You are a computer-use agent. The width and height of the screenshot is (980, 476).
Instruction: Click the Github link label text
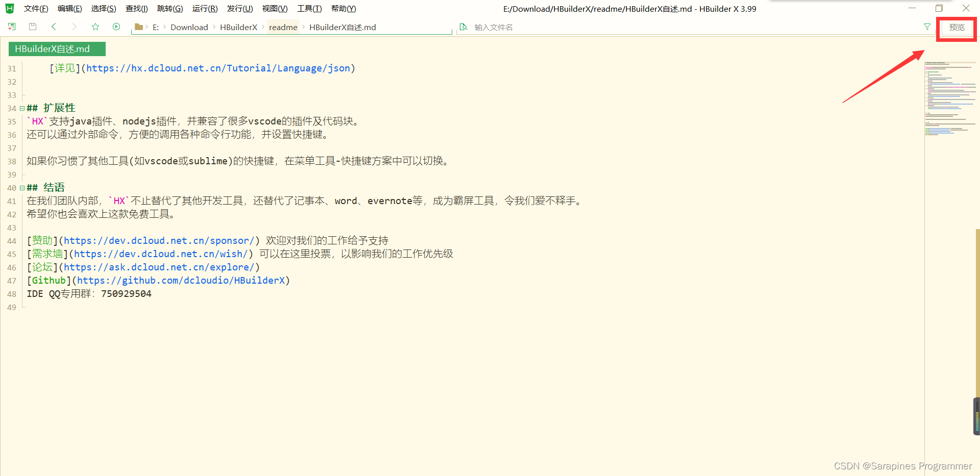tap(49, 281)
